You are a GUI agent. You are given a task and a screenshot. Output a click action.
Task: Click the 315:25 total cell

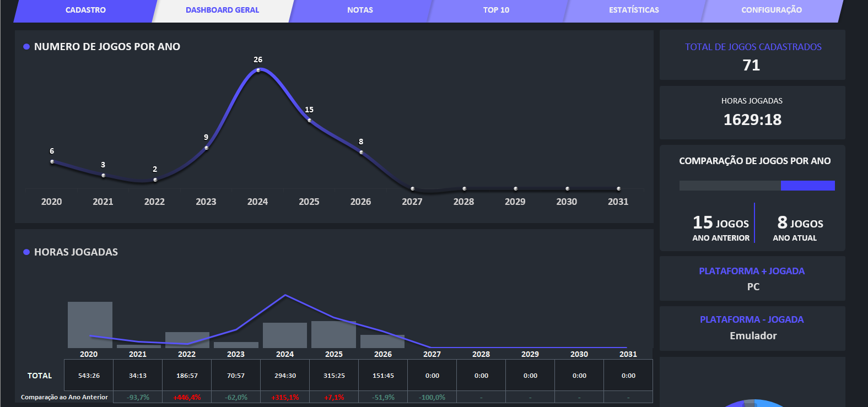[x=334, y=376]
